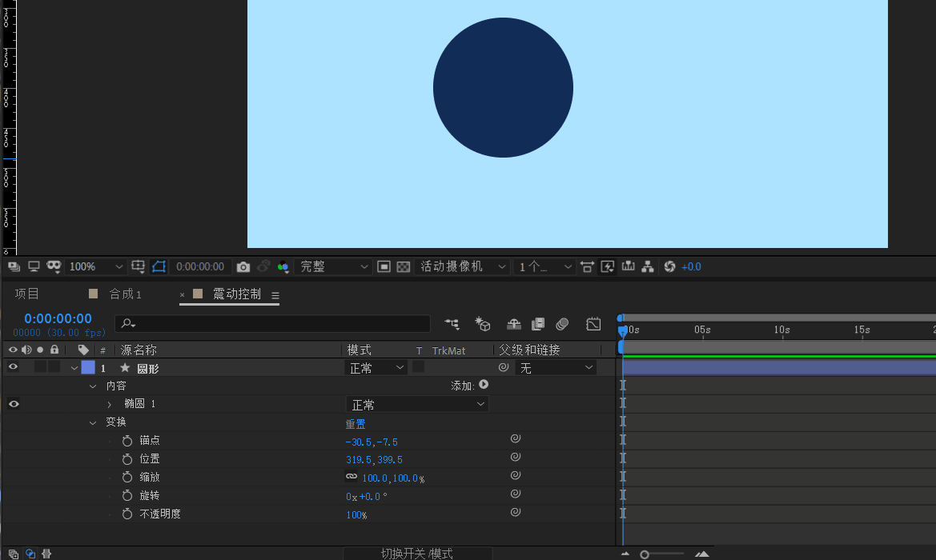
Task: Collapse the 内容 contents group
Action: tap(93, 386)
